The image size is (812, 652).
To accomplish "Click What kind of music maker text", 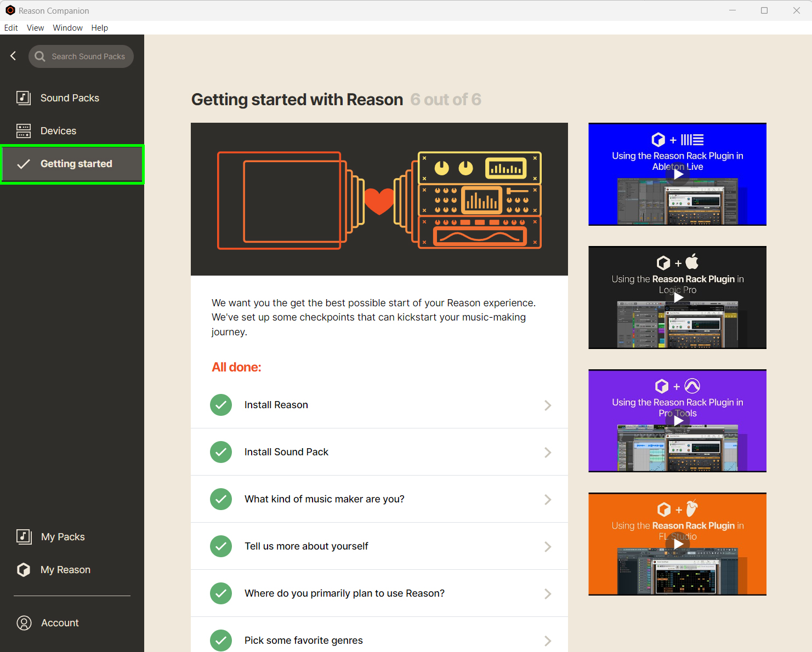I will (x=325, y=499).
